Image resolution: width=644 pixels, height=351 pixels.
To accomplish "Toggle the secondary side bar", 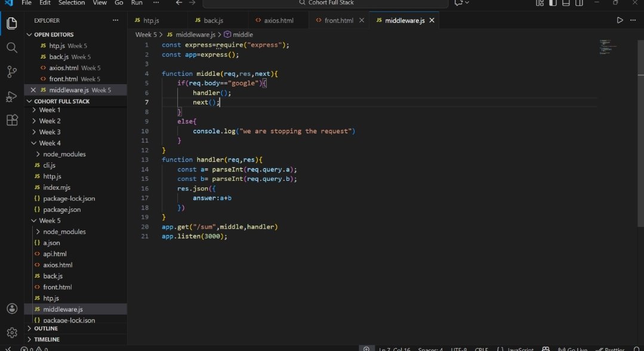I will coord(579,3).
